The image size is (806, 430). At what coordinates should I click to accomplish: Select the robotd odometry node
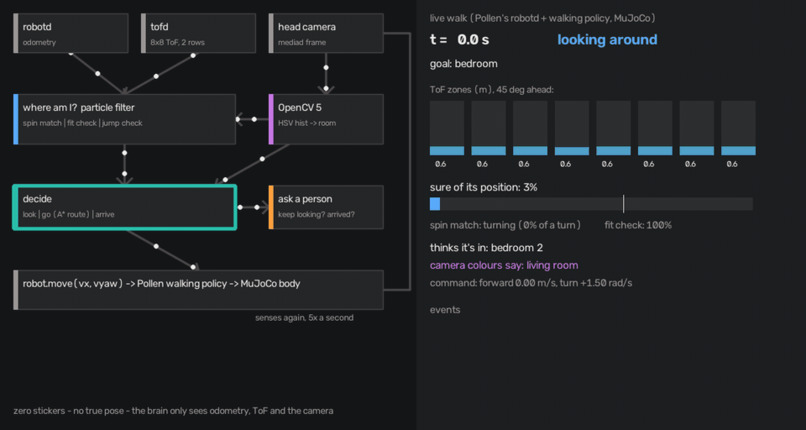click(71, 33)
